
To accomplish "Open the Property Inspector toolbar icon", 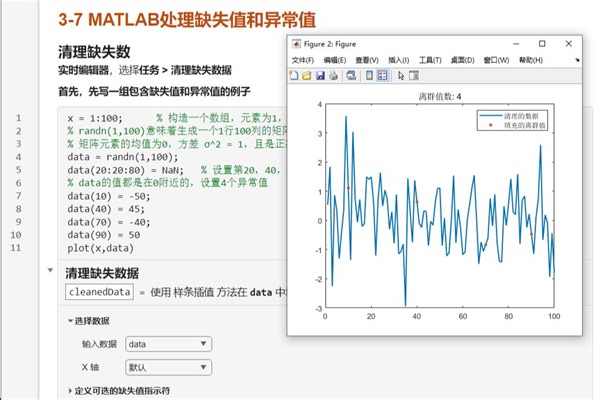I will tap(414, 75).
